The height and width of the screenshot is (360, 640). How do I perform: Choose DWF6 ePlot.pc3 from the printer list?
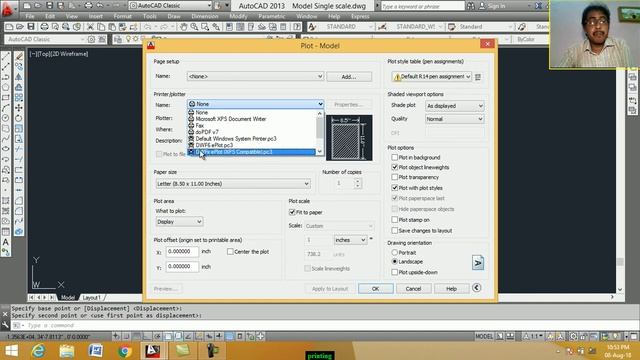[x=214, y=145]
